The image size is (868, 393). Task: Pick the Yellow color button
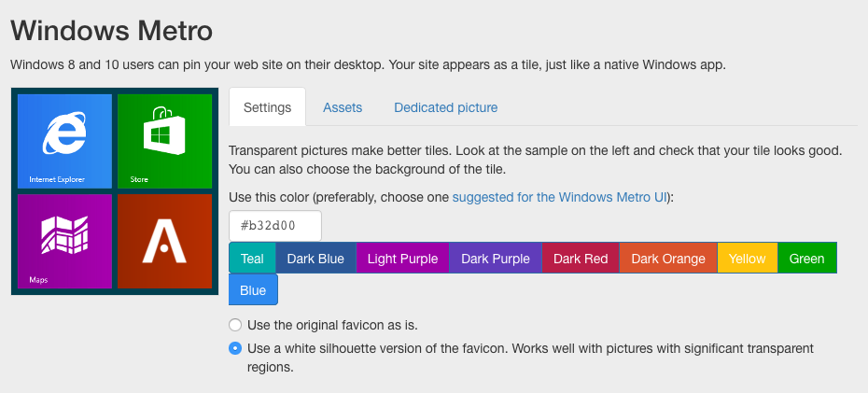[748, 259]
